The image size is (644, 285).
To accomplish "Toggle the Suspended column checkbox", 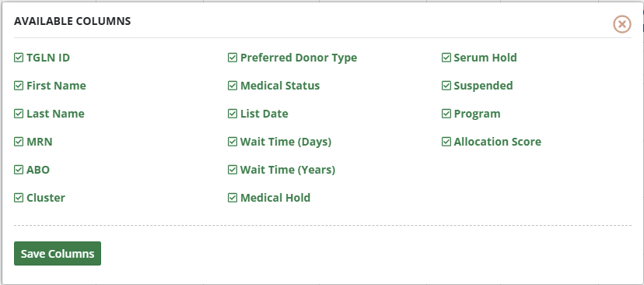I will [446, 86].
